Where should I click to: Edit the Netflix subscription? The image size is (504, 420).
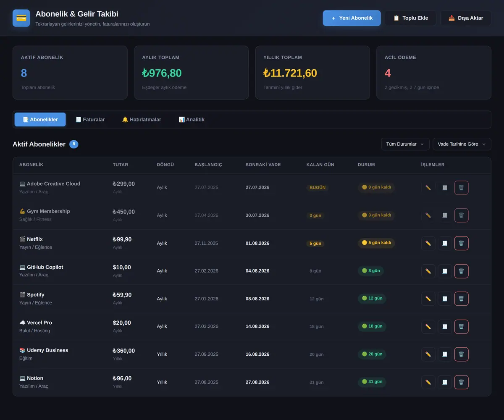[x=428, y=243]
